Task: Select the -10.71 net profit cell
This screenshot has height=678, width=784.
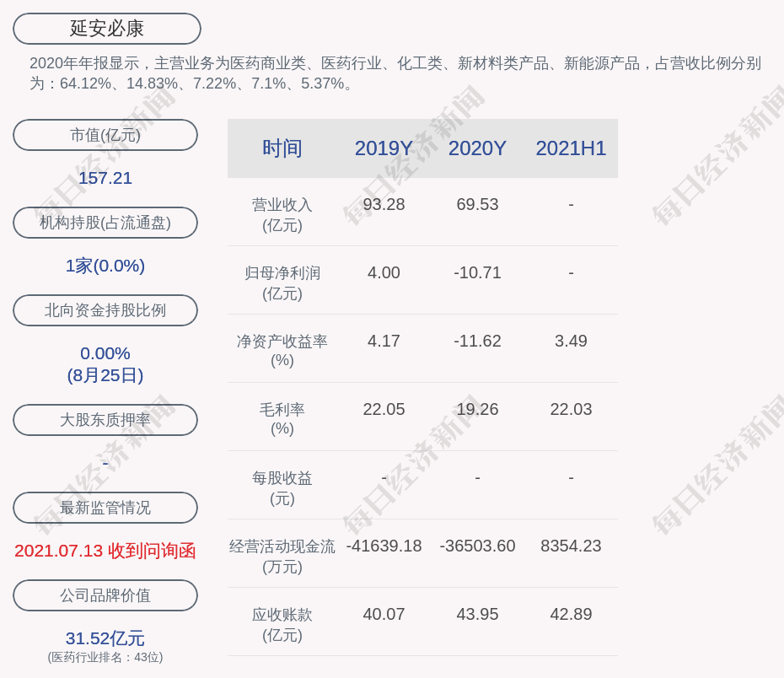Action: pos(477,273)
